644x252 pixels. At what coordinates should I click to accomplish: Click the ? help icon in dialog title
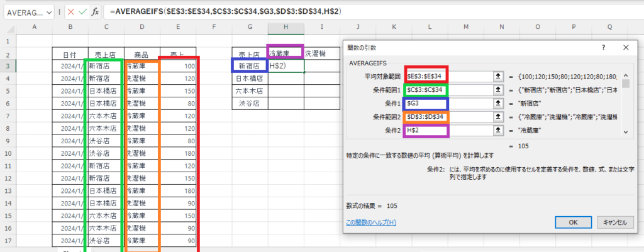tap(603, 47)
